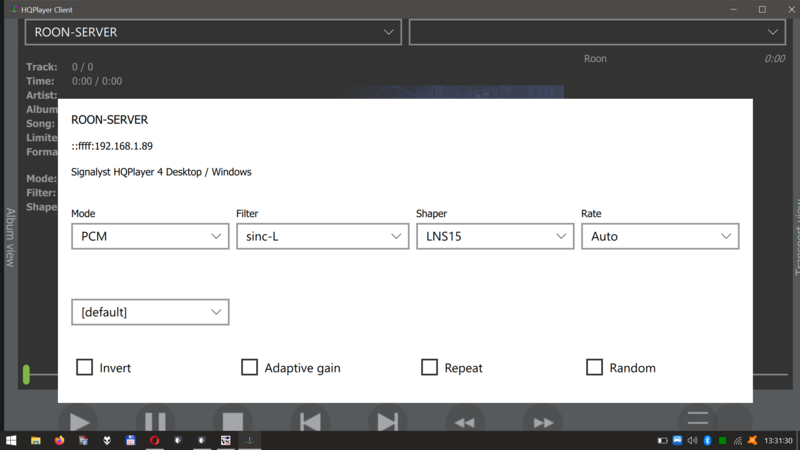Open the volume tray icon

click(x=692, y=440)
